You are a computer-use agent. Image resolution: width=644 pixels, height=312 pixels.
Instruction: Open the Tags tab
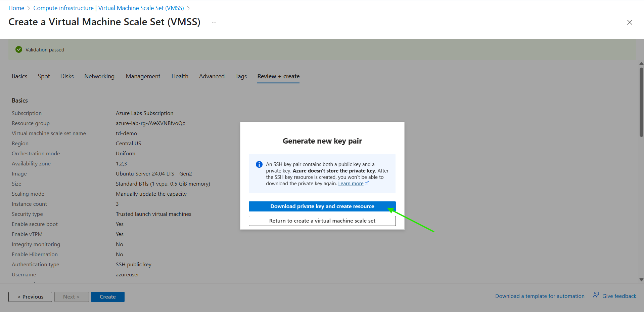241,76
